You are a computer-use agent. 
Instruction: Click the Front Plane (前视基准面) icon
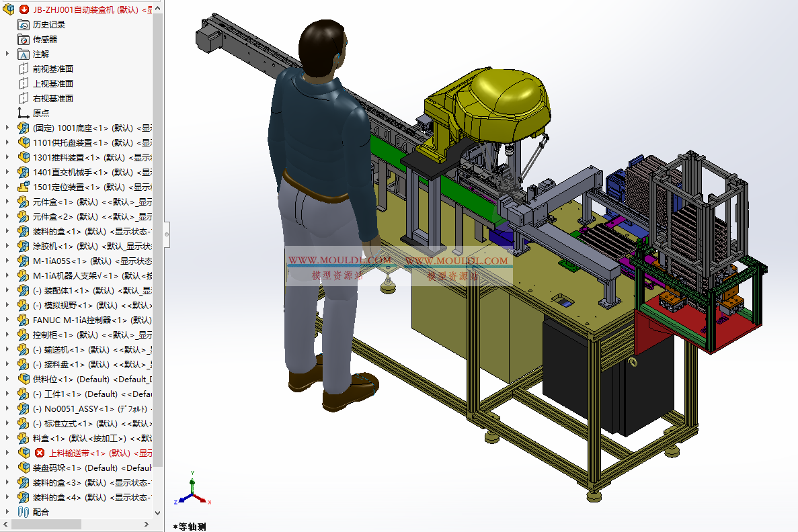point(24,69)
